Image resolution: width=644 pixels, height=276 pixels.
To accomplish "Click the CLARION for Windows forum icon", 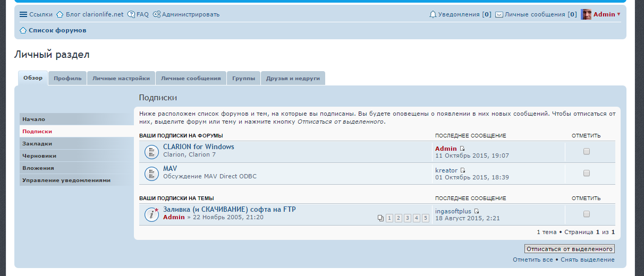I will coord(151,152).
